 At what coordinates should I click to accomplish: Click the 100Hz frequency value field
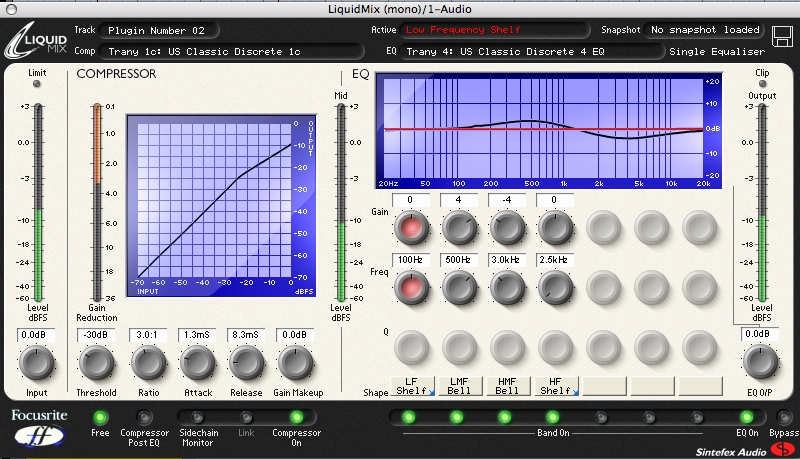(x=411, y=260)
